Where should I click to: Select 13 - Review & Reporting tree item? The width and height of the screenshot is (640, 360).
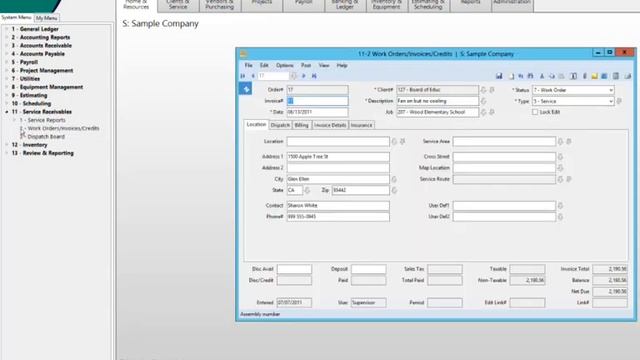[x=42, y=153]
